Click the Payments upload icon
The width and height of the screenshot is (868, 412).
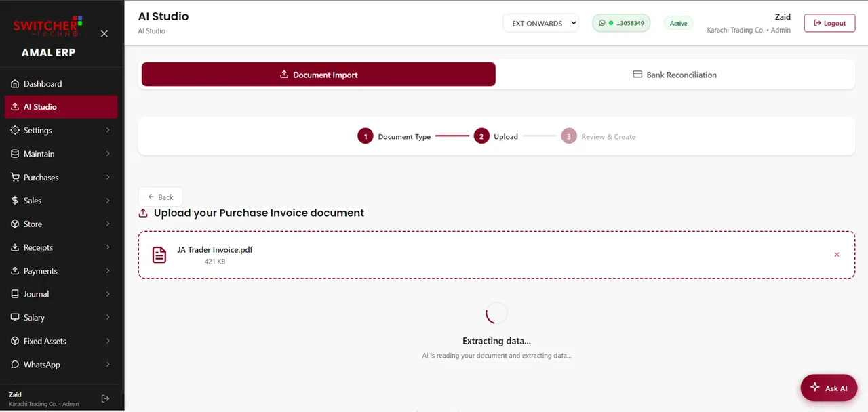pos(15,271)
